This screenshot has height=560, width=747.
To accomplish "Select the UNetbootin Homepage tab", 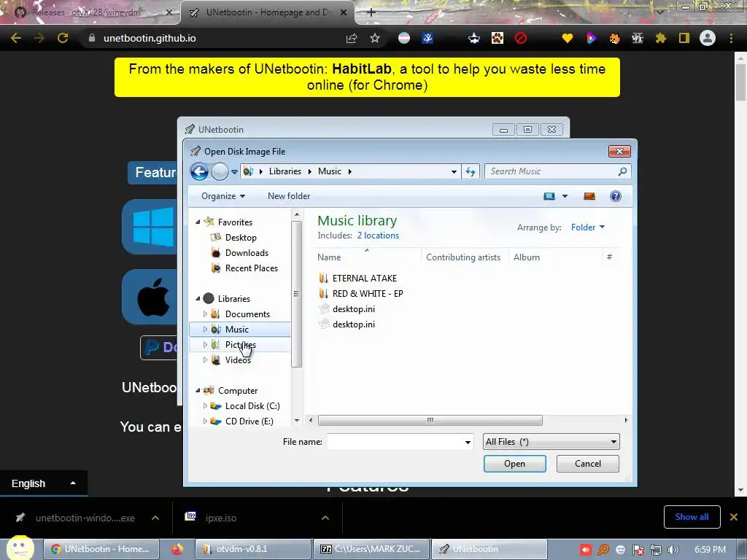I will point(268,12).
